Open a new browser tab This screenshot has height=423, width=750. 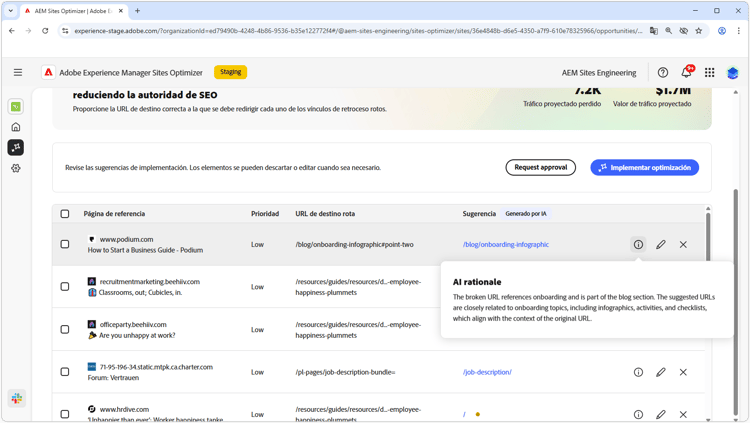pos(137,11)
